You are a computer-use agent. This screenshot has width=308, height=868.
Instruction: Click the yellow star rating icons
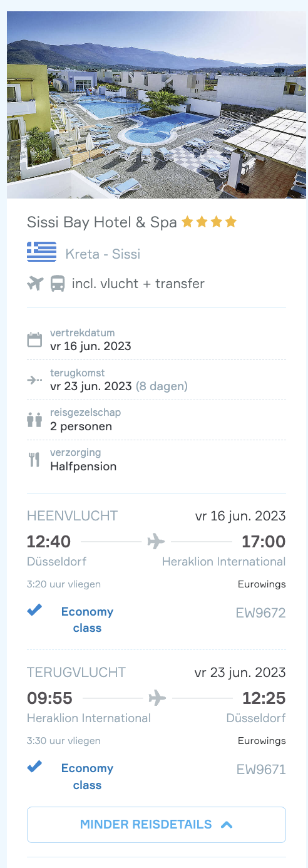tap(209, 222)
